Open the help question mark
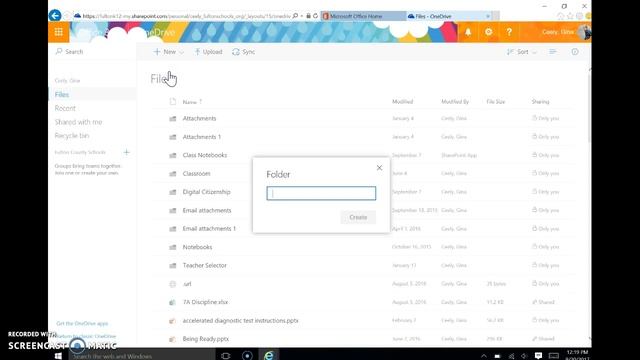640x360 pixels. (x=509, y=32)
